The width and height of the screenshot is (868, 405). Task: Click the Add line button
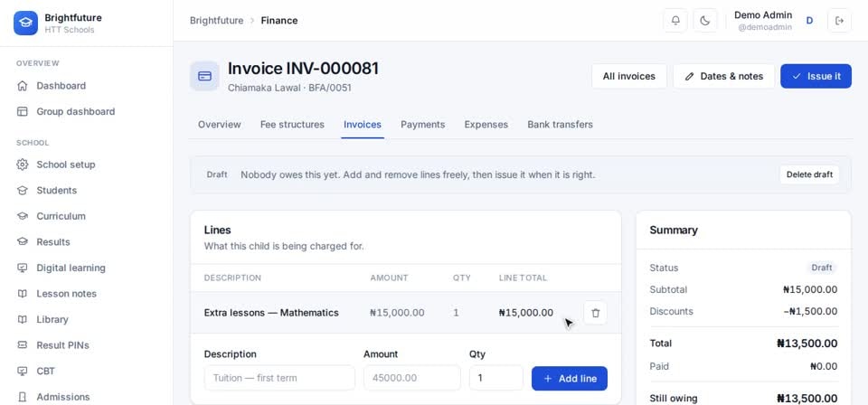point(570,379)
